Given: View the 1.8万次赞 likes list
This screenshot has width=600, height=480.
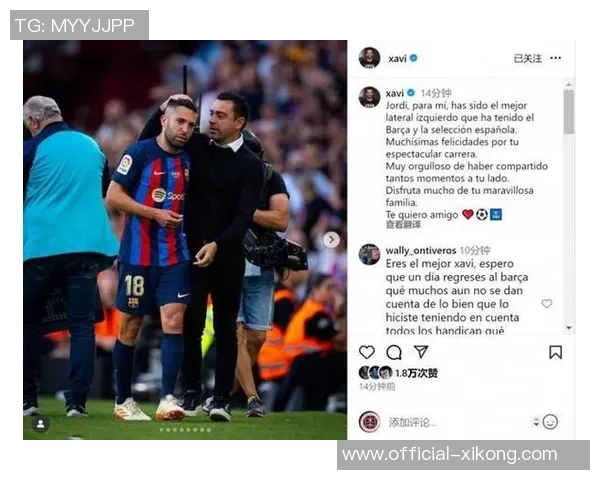Looking at the screenshot, I should click(416, 373).
